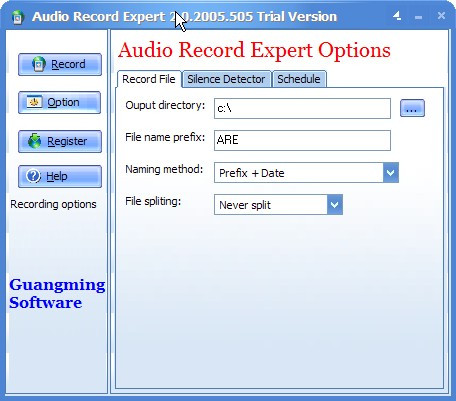The height and width of the screenshot is (401, 456).
Task: Click the File name prefix label
Action: [165, 137]
